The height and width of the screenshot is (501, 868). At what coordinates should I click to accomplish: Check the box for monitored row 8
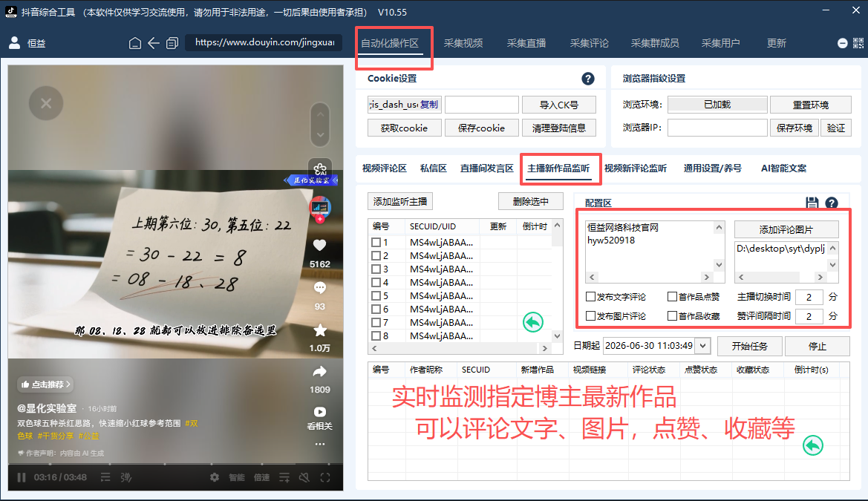[376, 335]
